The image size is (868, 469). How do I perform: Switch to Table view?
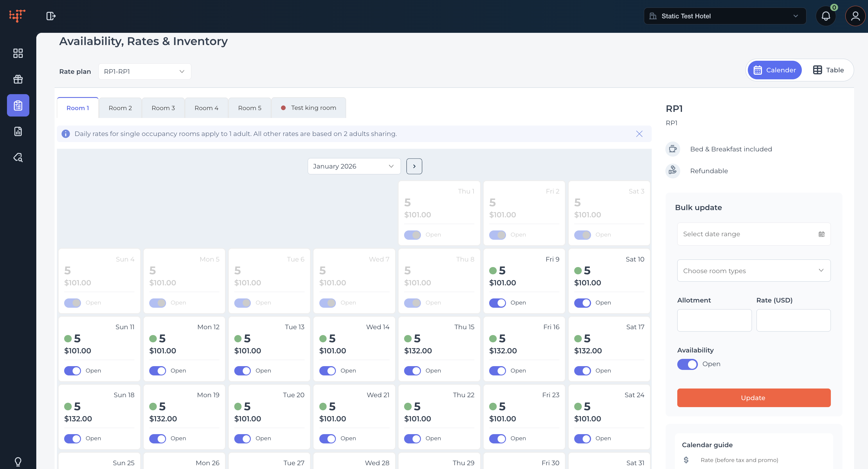pyautogui.click(x=828, y=70)
